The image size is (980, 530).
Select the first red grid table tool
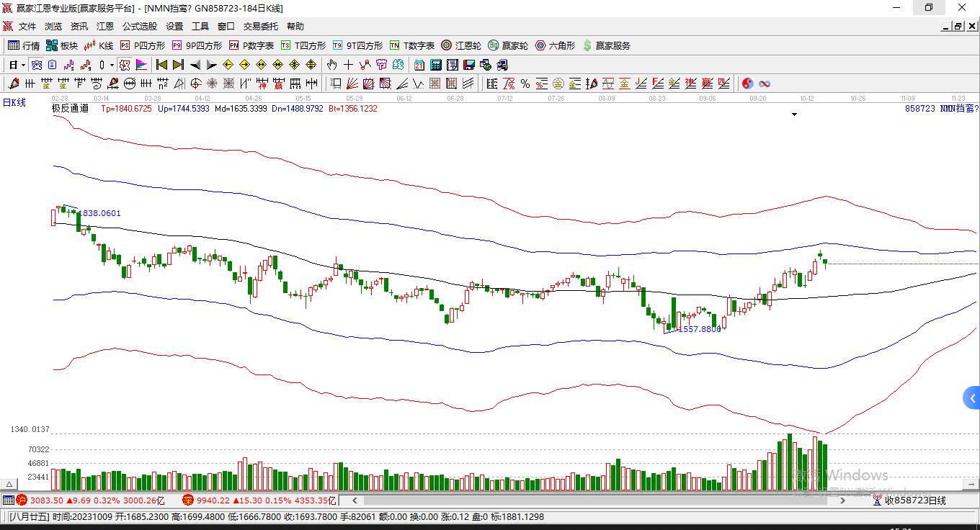point(435,84)
